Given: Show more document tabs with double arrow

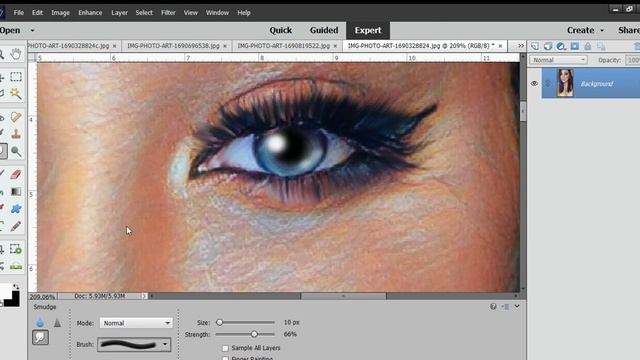Looking at the screenshot, I should coord(521,46).
